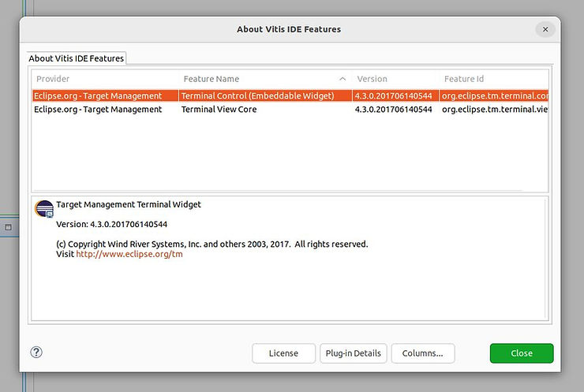Image resolution: width=584 pixels, height=392 pixels.
Task: Click the green Close button
Action: point(522,353)
